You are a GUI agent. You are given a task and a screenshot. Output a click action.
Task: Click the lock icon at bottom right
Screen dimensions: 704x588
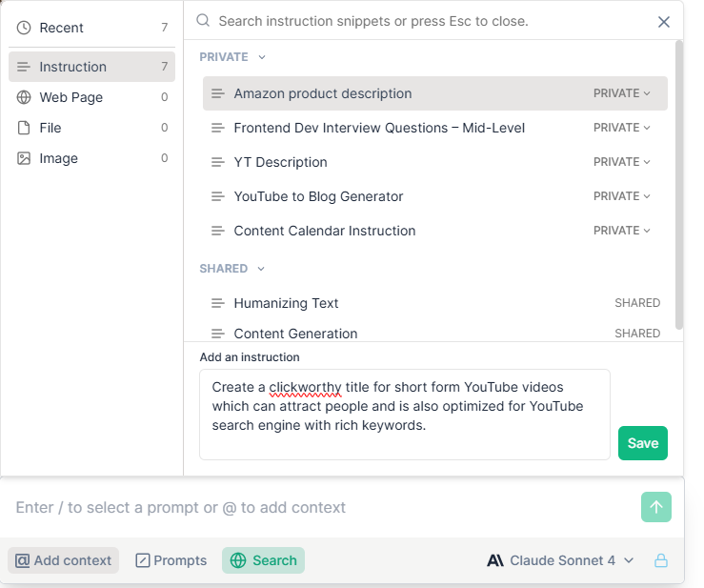(x=660, y=560)
